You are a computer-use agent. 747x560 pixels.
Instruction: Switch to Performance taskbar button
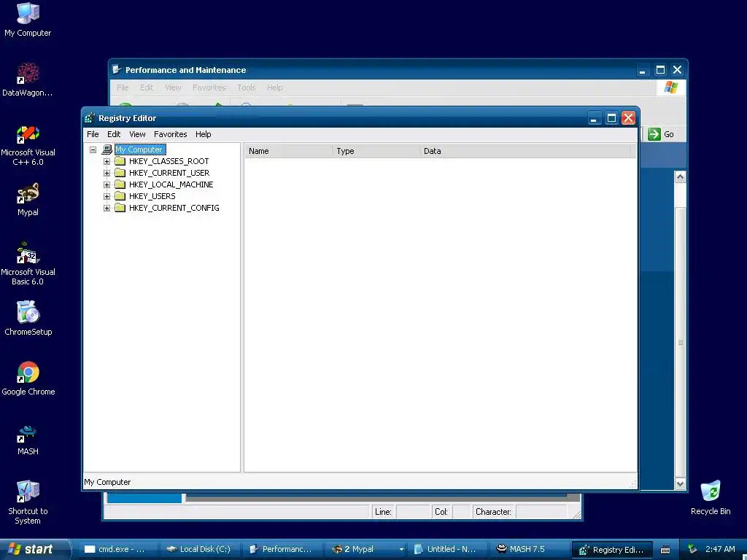tap(282, 550)
